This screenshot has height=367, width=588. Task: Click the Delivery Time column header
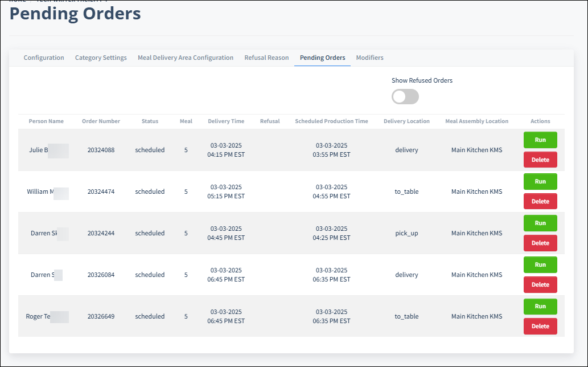point(226,121)
